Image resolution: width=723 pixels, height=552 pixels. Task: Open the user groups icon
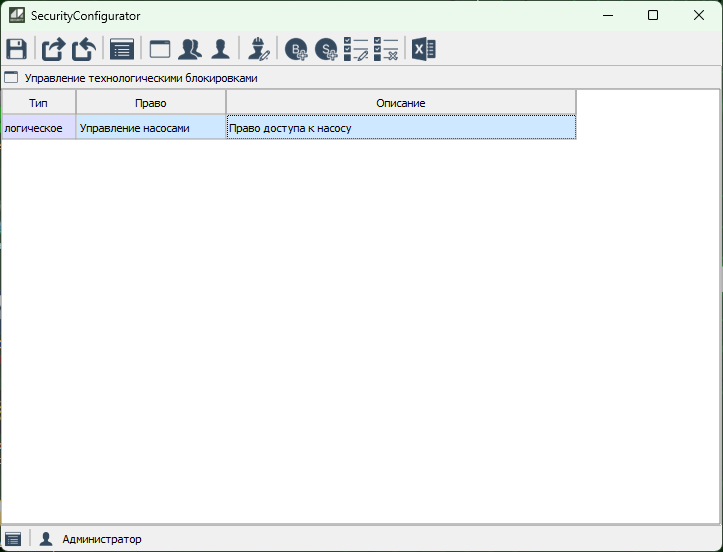190,49
